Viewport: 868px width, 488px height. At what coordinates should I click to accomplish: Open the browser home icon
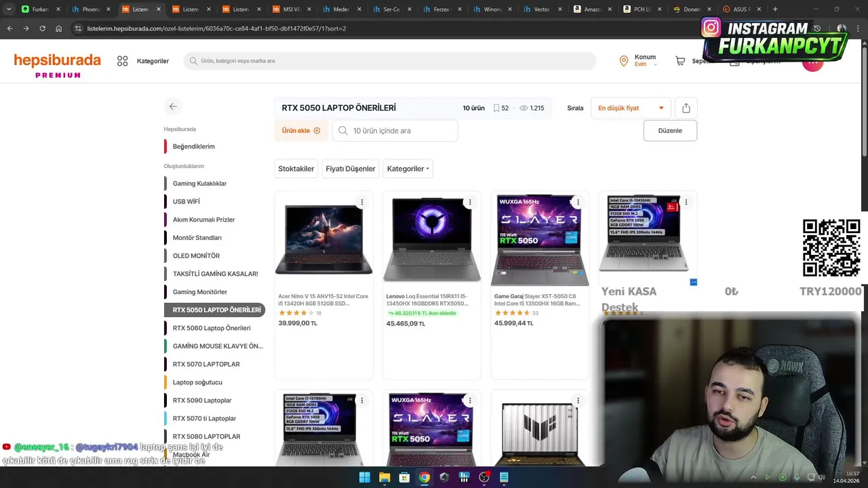pos(59,28)
